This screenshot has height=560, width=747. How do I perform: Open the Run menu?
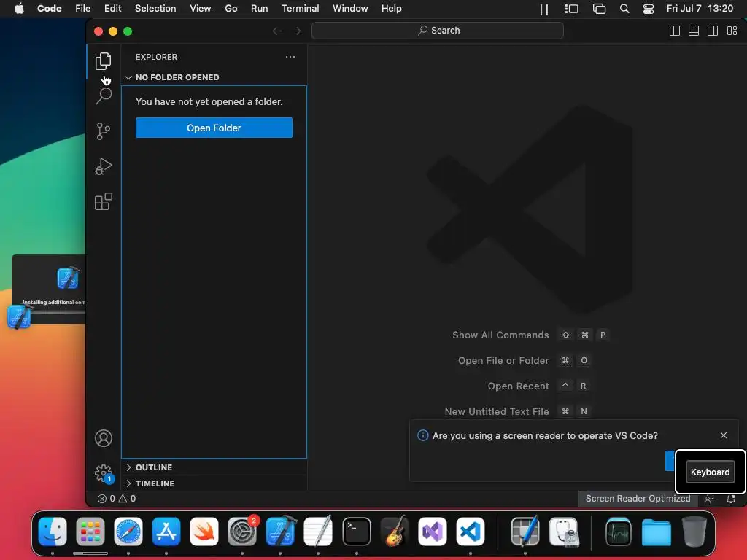click(259, 9)
